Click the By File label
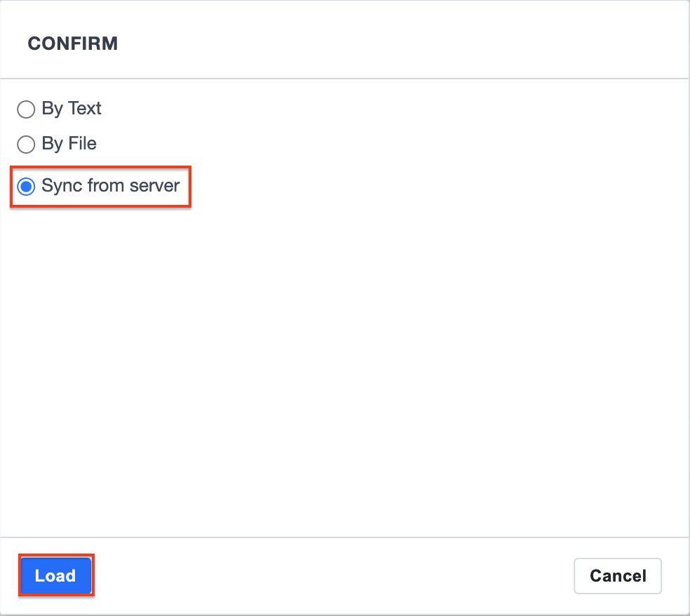Viewport: 690px width, 616px height. (69, 144)
